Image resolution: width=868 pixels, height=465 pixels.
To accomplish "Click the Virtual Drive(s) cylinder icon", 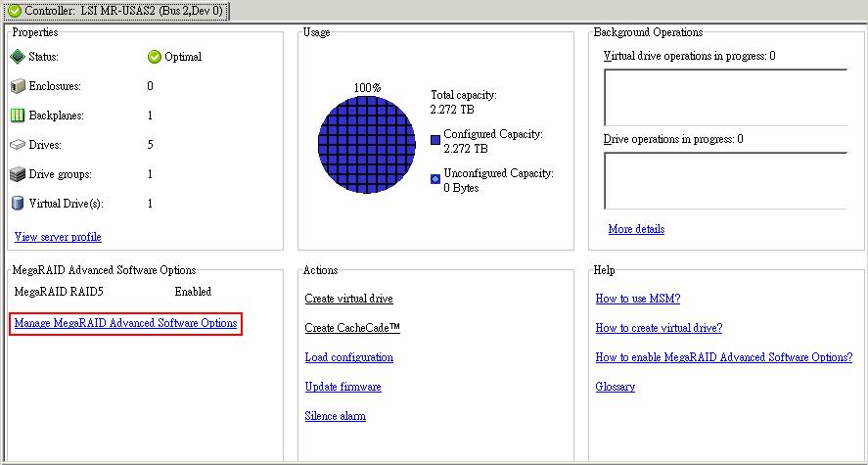I will coord(18,204).
